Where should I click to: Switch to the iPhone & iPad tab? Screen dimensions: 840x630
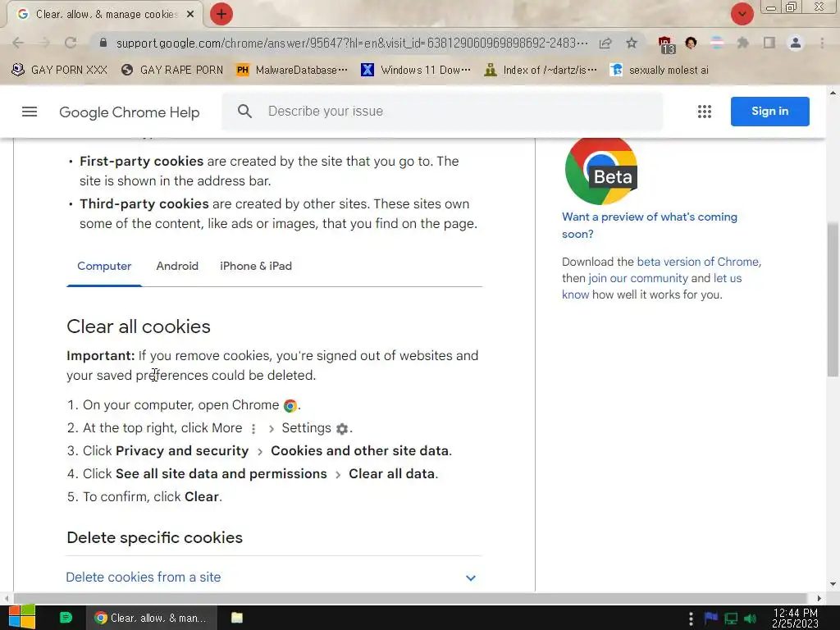[x=256, y=267]
